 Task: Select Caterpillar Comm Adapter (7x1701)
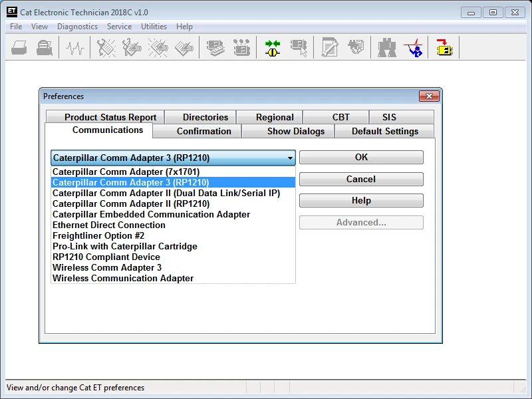pyautogui.click(x=173, y=172)
